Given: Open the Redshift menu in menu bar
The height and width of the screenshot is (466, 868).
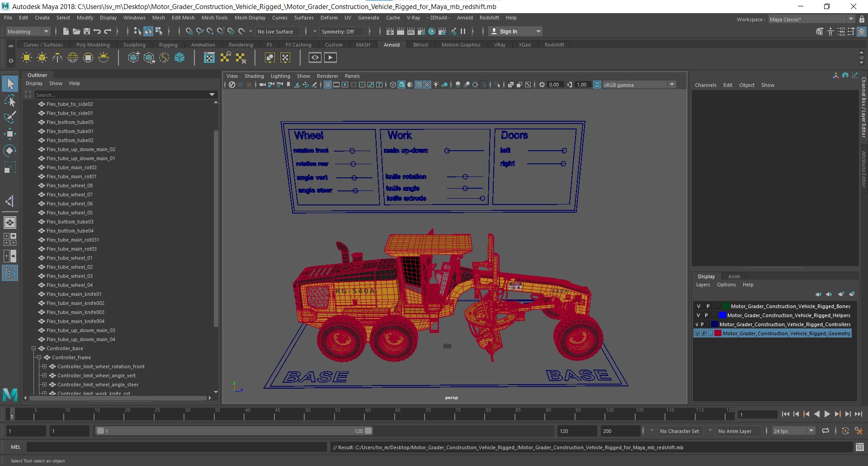Looking at the screenshot, I should tap(489, 18).
